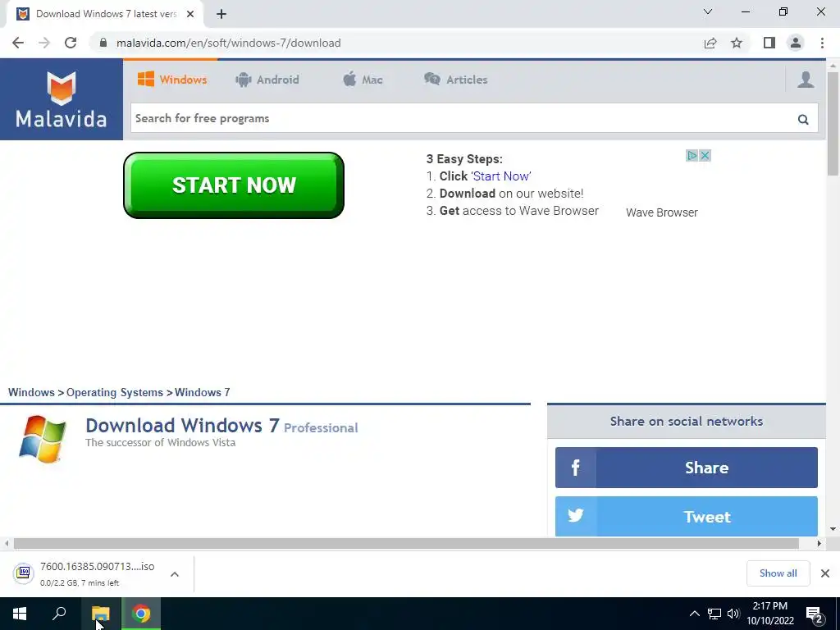Open the Android section tab
Viewport: 840px width, 630px height.
click(x=267, y=80)
